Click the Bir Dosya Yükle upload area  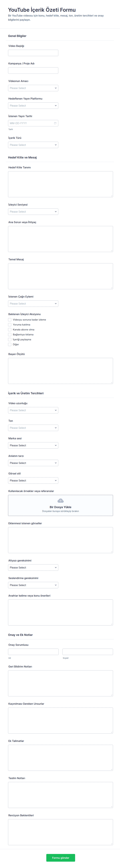click(61, 505)
